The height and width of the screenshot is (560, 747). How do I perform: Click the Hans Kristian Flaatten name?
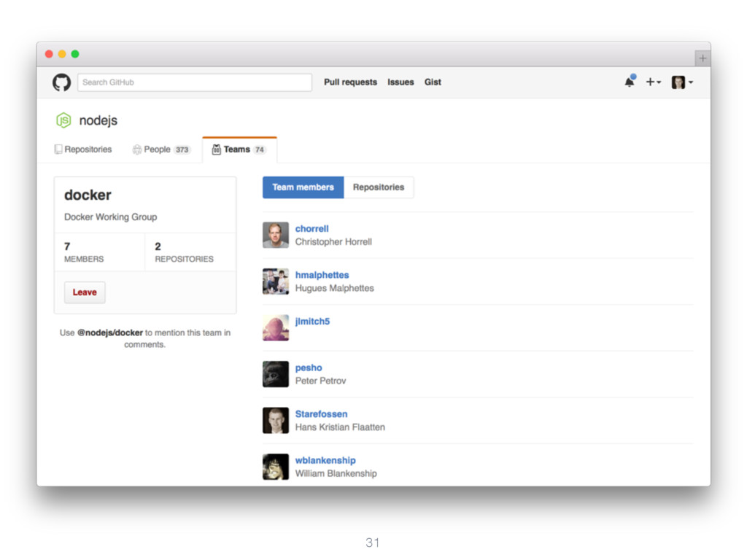(x=340, y=427)
